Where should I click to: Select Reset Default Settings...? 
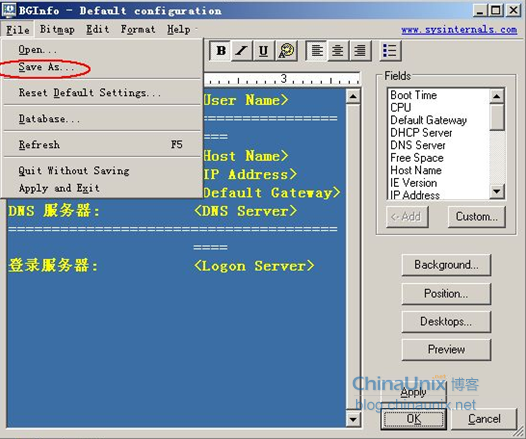point(102,93)
